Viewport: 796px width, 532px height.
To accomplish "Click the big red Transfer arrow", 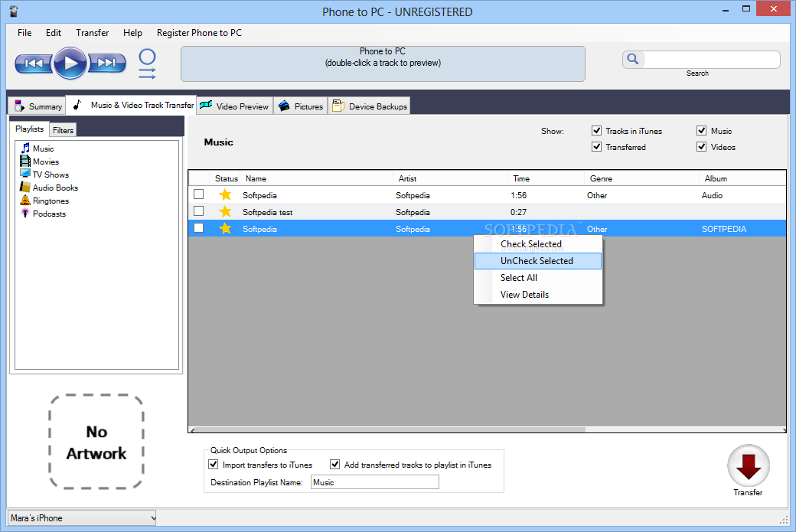I will coord(749,465).
